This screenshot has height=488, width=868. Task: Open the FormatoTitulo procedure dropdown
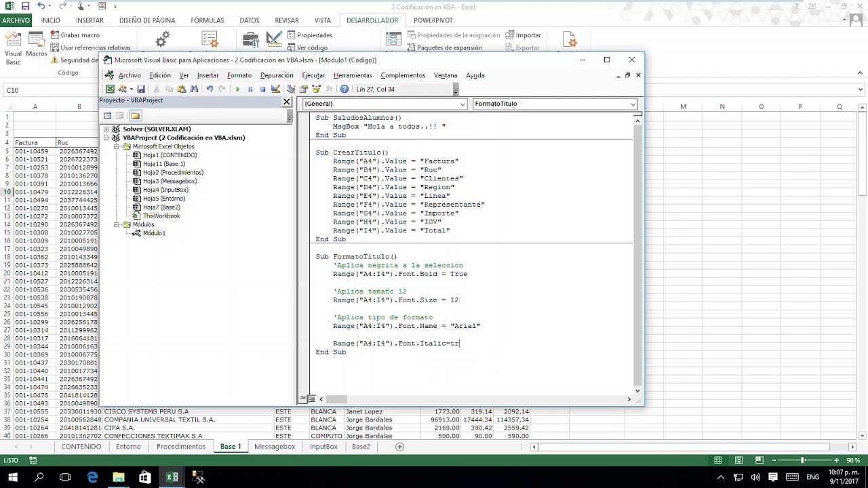pos(633,104)
